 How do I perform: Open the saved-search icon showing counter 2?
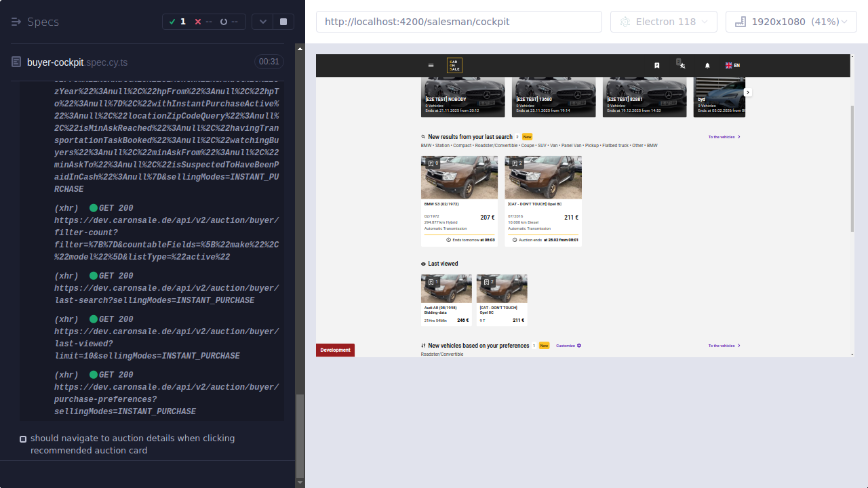[683, 66]
